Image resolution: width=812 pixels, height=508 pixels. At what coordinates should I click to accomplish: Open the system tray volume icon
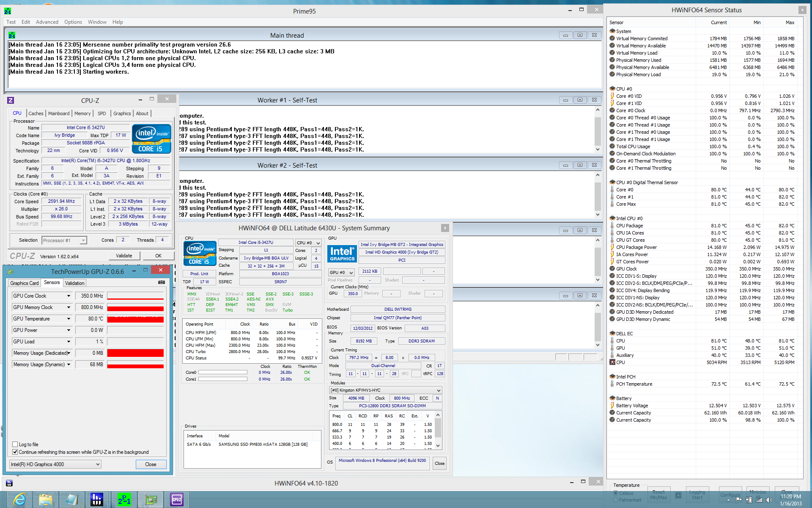pos(769,500)
